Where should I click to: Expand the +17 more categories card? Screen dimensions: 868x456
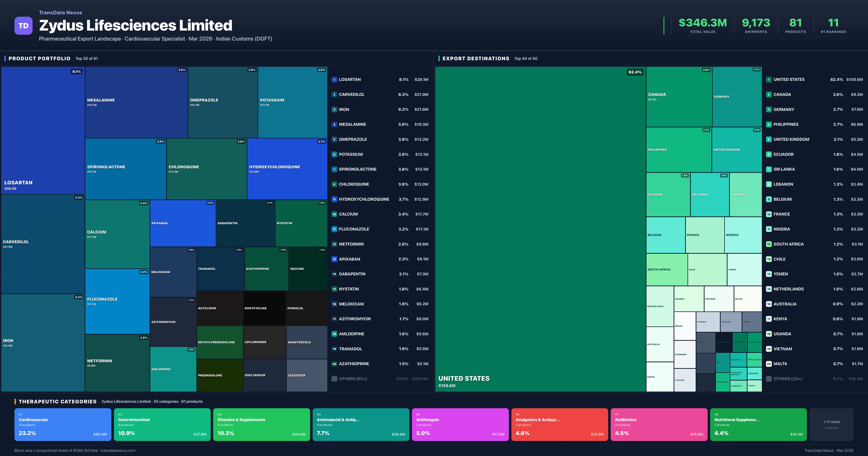click(x=831, y=424)
